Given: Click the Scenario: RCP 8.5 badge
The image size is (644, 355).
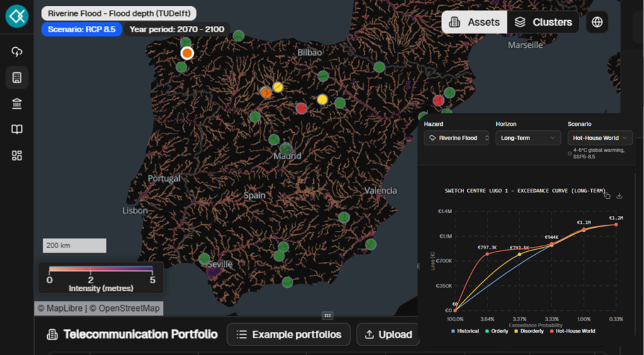Looking at the screenshot, I should 82,29.
